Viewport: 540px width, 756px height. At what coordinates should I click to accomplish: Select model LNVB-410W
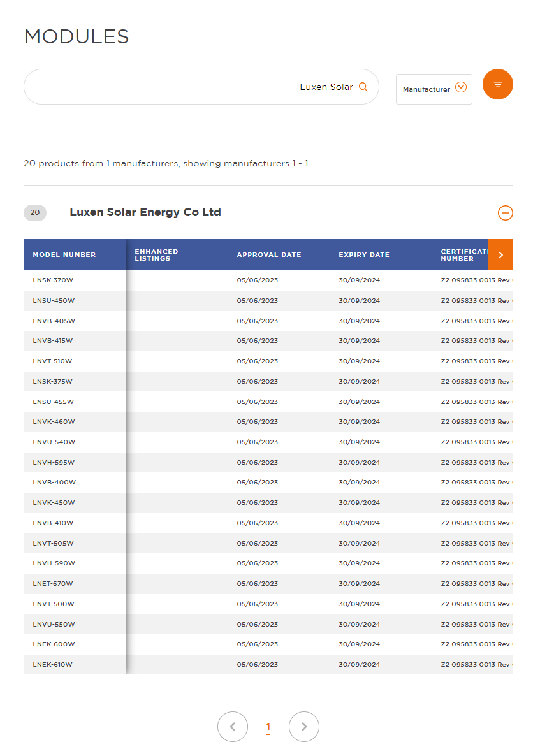pyautogui.click(x=53, y=523)
